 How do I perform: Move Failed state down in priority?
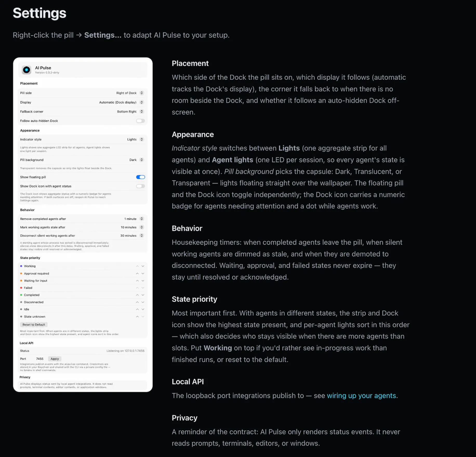tap(143, 288)
